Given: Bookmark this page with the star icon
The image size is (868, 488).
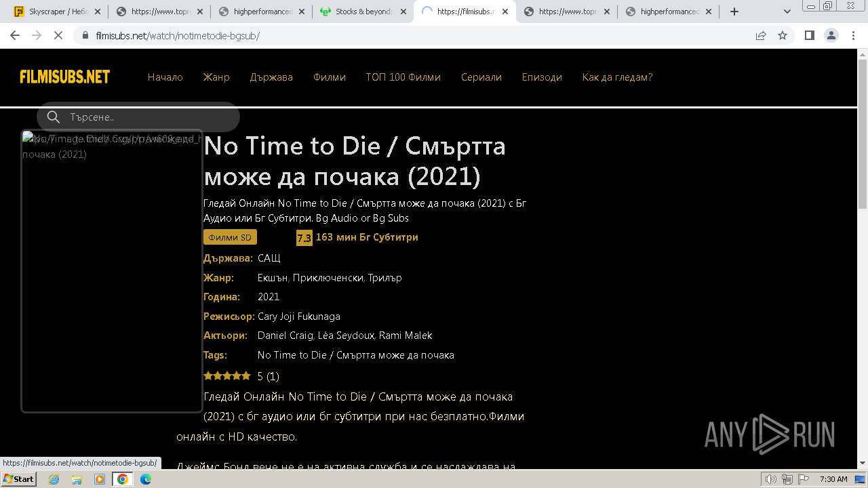Looking at the screenshot, I should pos(783,35).
